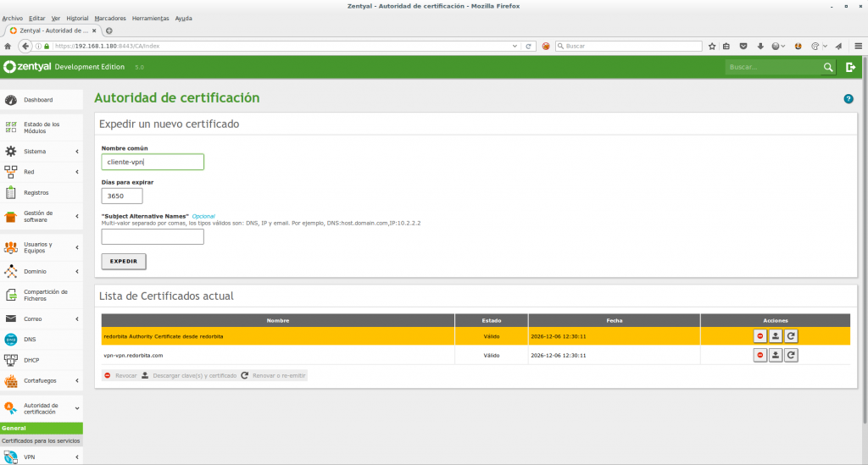Expand the Sistema sidebar section

41,152
